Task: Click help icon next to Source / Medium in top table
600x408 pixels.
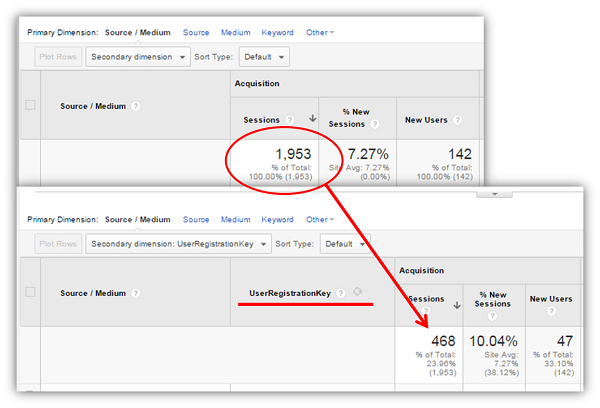Action: point(135,106)
